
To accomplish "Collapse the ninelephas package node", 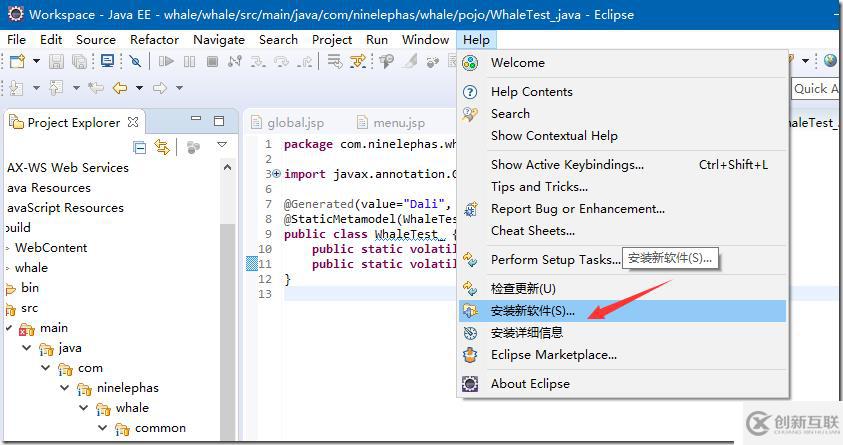I will (x=65, y=387).
